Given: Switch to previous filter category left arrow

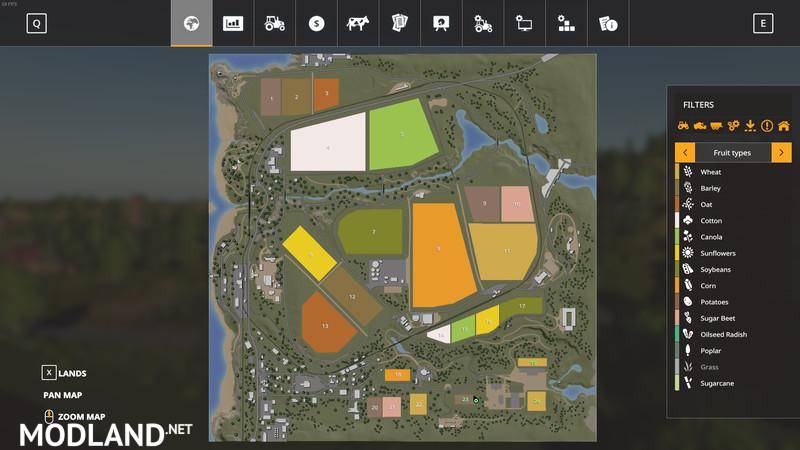Looking at the screenshot, I should click(685, 153).
